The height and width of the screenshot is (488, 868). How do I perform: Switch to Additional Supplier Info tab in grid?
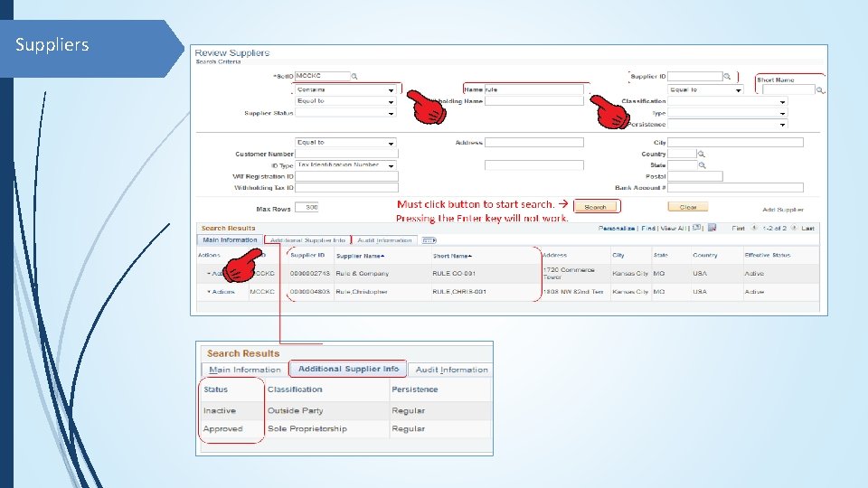[x=307, y=240]
